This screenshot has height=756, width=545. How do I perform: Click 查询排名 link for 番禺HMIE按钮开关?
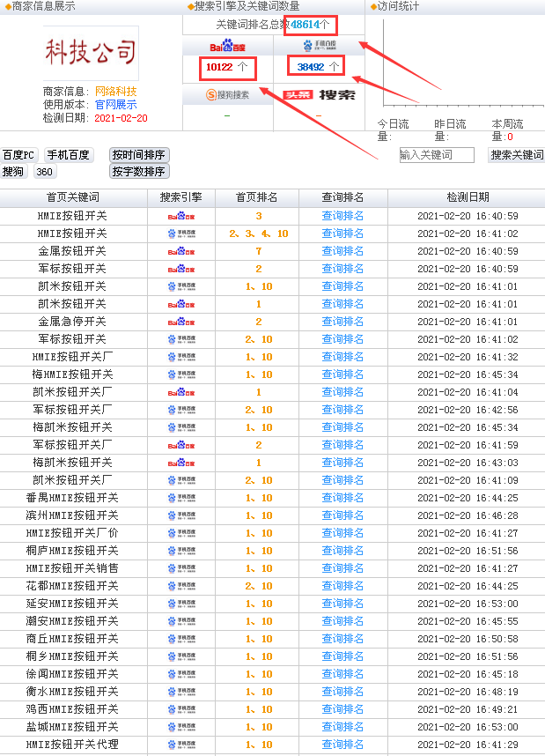pos(342,498)
